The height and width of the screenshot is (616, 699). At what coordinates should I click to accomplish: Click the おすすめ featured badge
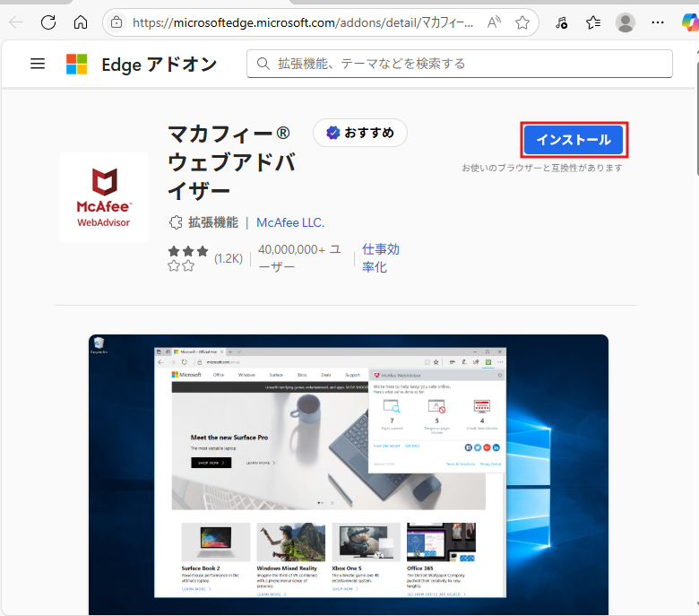coord(360,133)
